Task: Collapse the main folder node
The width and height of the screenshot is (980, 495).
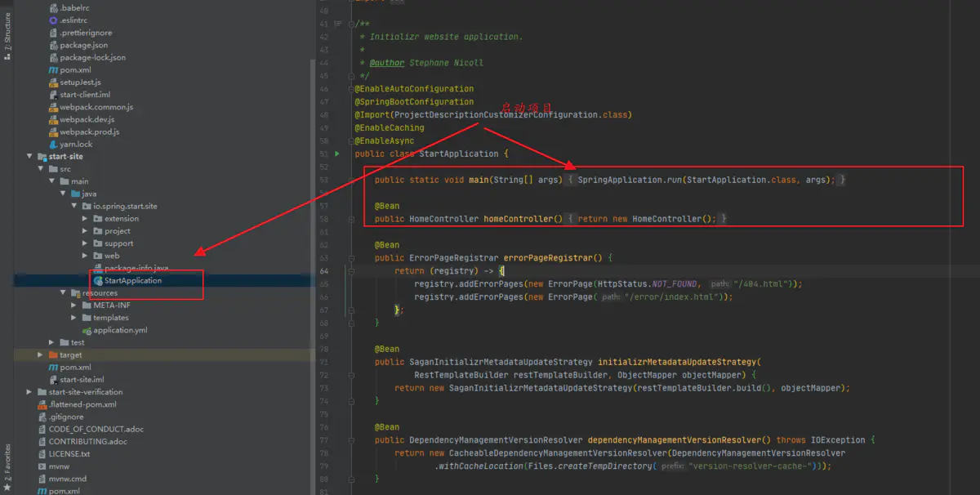Action: (52, 181)
